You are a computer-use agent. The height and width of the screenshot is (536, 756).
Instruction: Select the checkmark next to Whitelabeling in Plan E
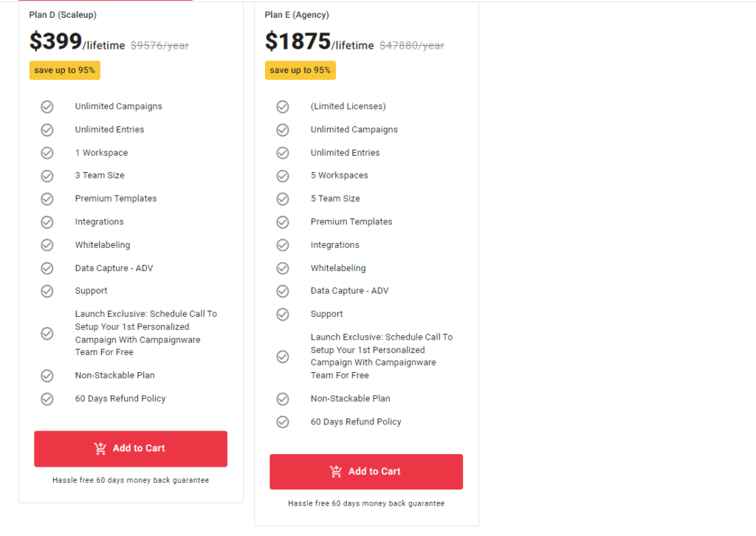coord(283,268)
